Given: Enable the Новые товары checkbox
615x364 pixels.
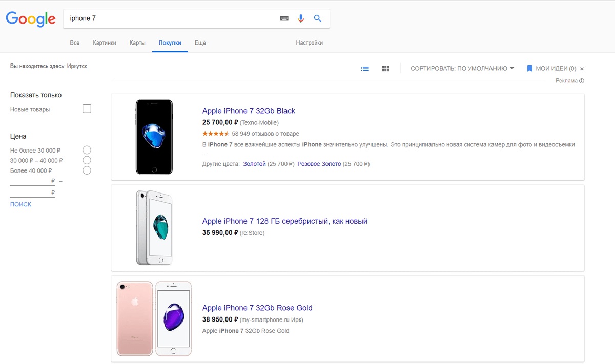Looking at the screenshot, I should point(87,109).
